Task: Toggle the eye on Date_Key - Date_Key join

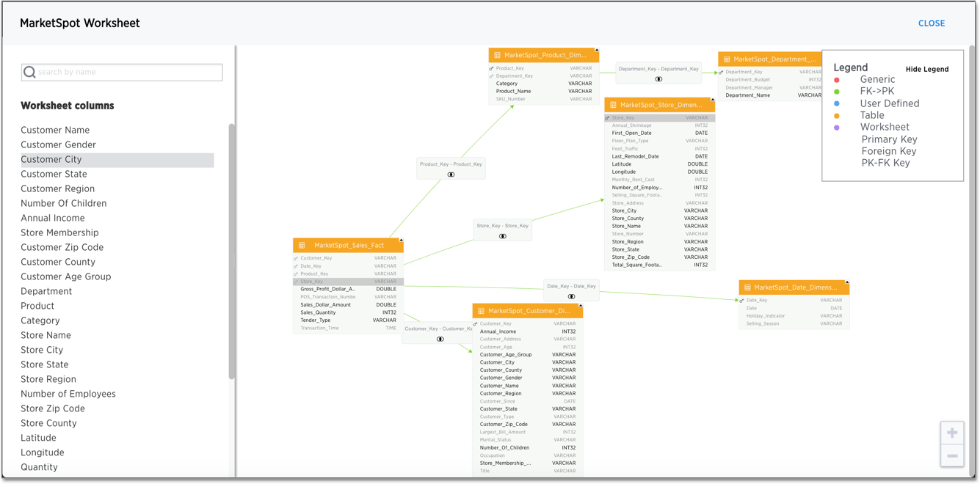Action: click(572, 296)
